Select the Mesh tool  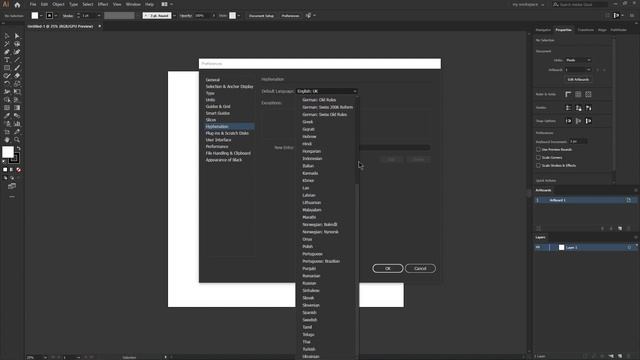[7, 108]
